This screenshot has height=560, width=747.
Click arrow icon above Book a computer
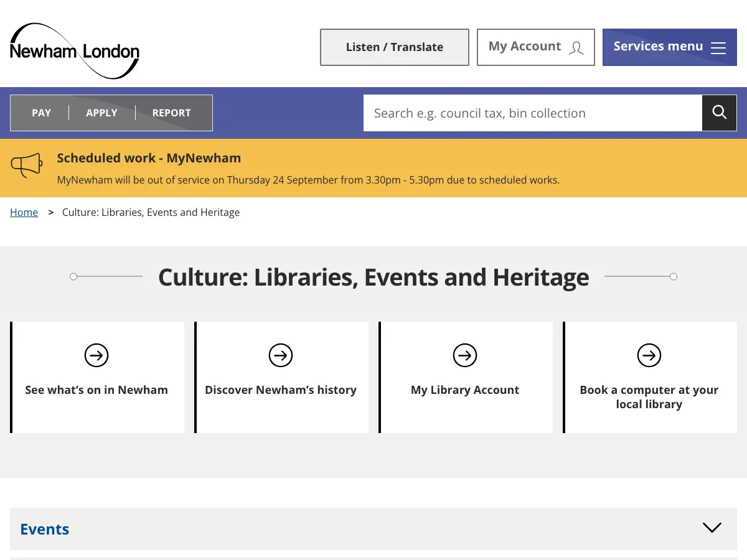[649, 355]
